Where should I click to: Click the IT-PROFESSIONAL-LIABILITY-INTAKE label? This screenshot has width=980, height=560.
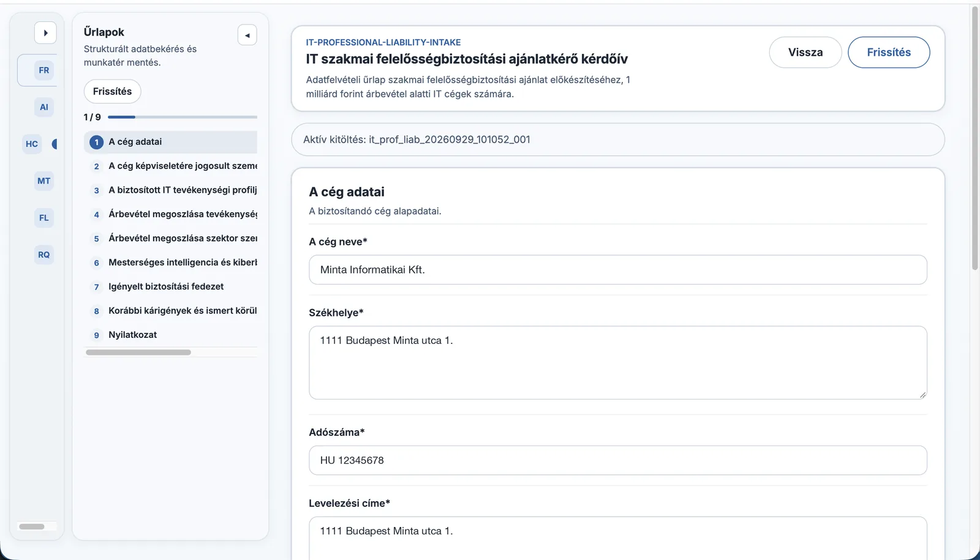(383, 42)
